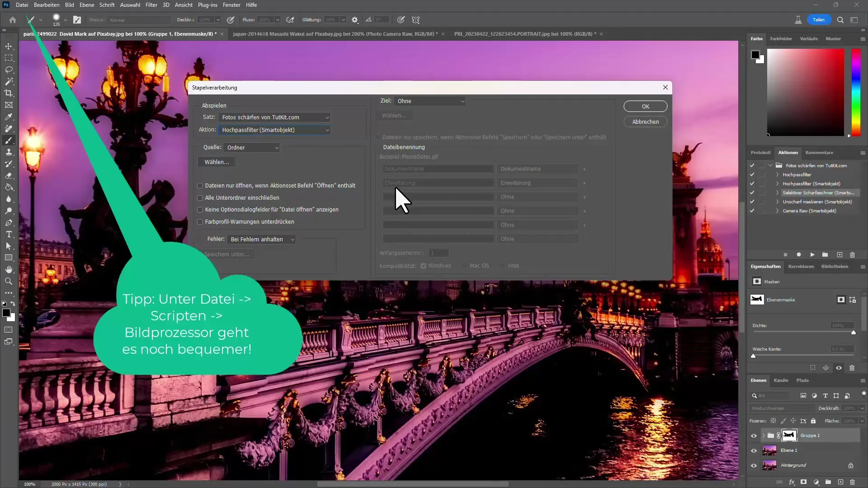Switch to the Farbfelder tab
Viewport: 868px width, 488px height.
[781, 39]
